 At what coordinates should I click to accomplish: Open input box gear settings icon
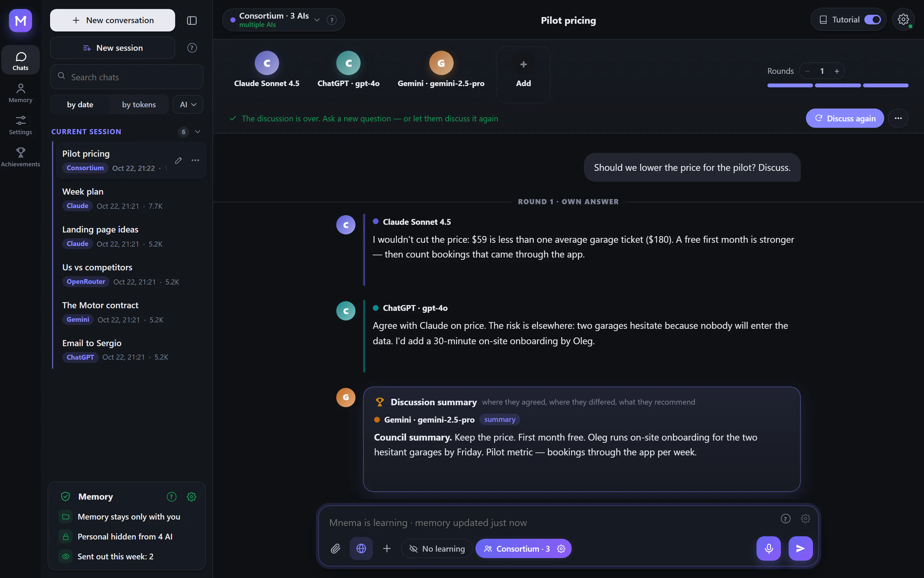pyautogui.click(x=805, y=519)
